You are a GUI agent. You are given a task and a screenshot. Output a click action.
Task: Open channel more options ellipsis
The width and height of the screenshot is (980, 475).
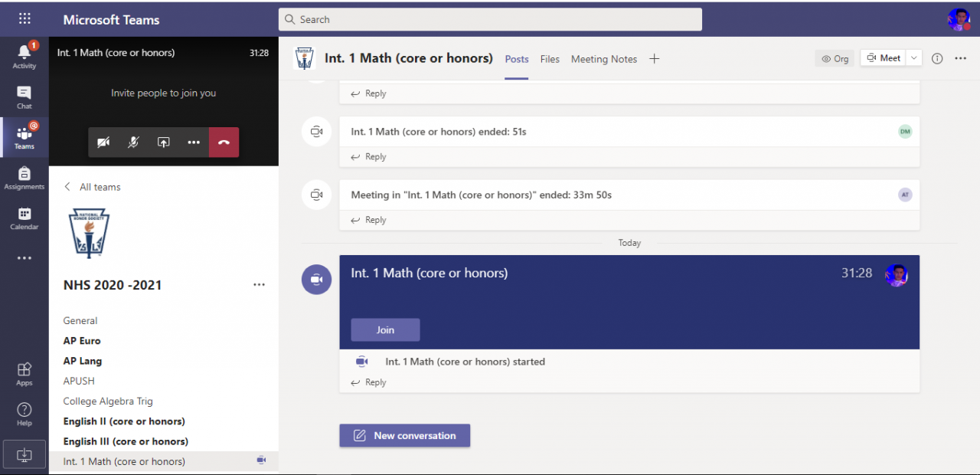pyautogui.click(x=961, y=58)
